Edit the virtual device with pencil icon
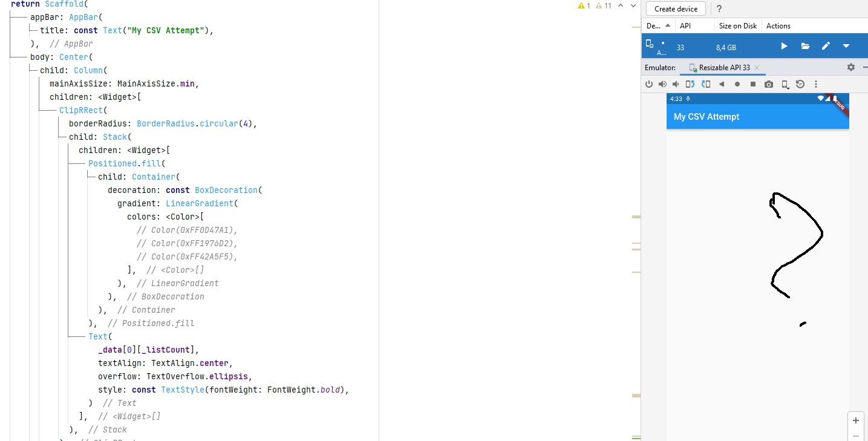The width and height of the screenshot is (868, 441). pyautogui.click(x=826, y=46)
